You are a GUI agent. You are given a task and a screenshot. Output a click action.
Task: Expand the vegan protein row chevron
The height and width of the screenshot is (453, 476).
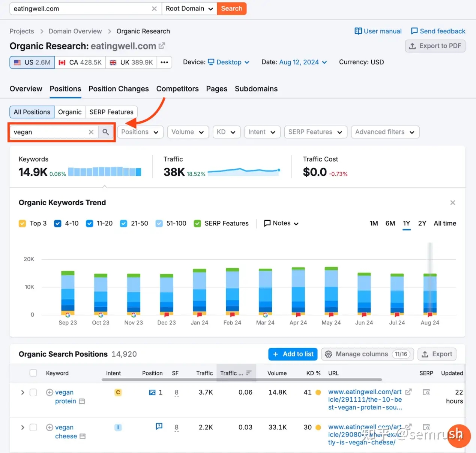click(23, 392)
